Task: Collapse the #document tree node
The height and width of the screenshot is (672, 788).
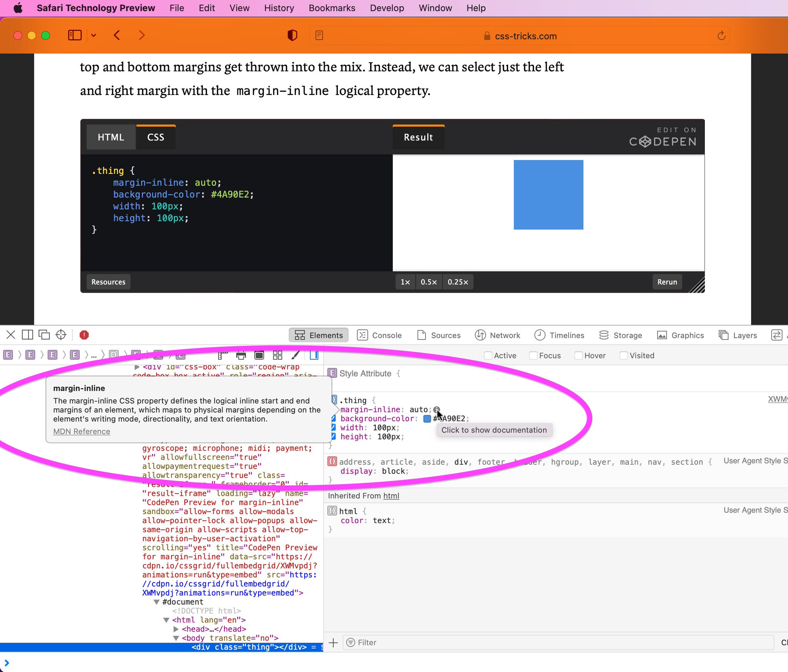Action: (157, 602)
